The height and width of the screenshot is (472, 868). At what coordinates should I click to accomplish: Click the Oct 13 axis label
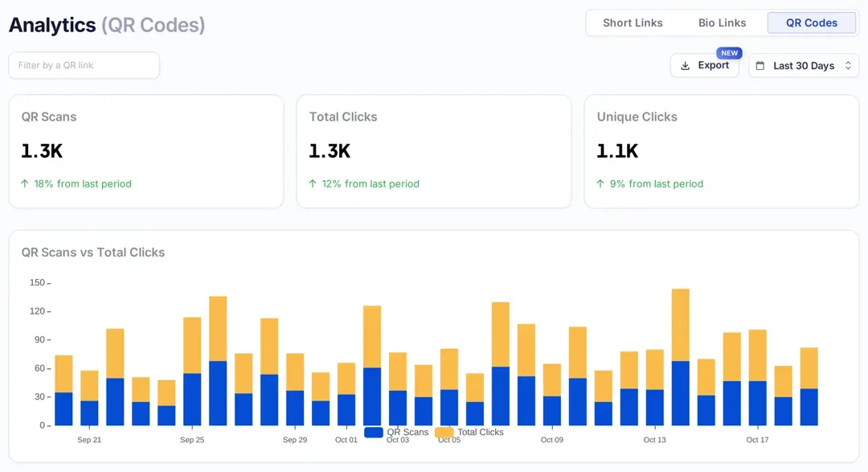(655, 440)
